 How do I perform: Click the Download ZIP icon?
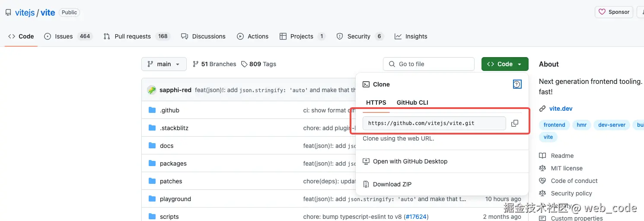coord(366,184)
